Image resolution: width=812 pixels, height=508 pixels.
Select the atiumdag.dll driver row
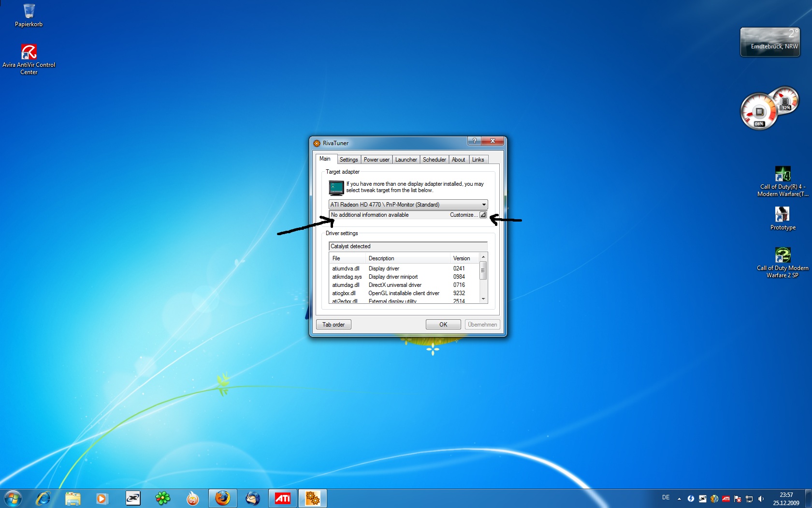404,285
